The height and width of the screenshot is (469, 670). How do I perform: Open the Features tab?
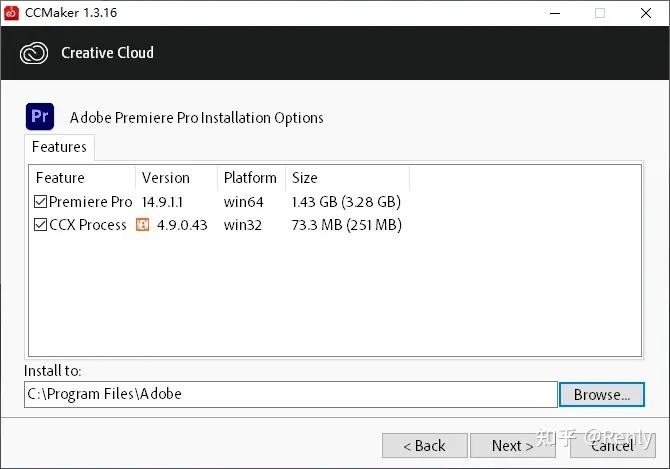[59, 147]
